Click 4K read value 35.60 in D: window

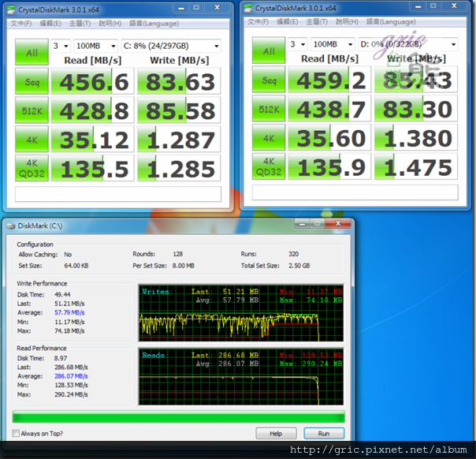coord(329,137)
